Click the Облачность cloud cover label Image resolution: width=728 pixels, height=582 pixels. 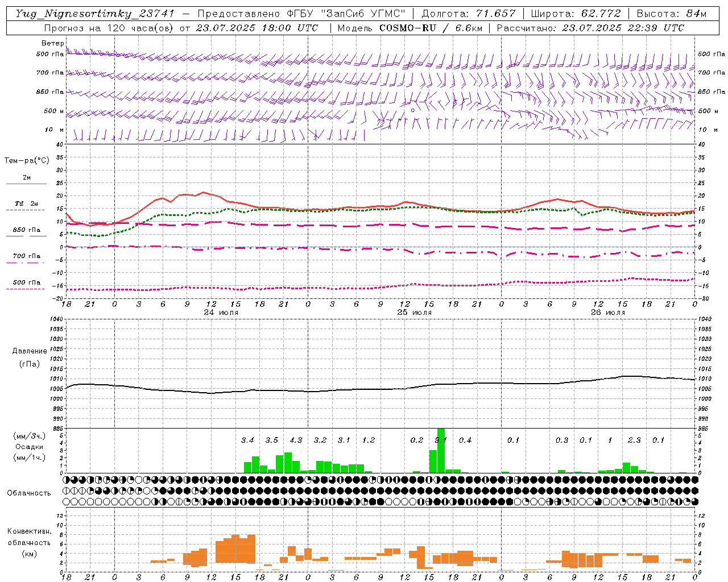[x=29, y=493]
